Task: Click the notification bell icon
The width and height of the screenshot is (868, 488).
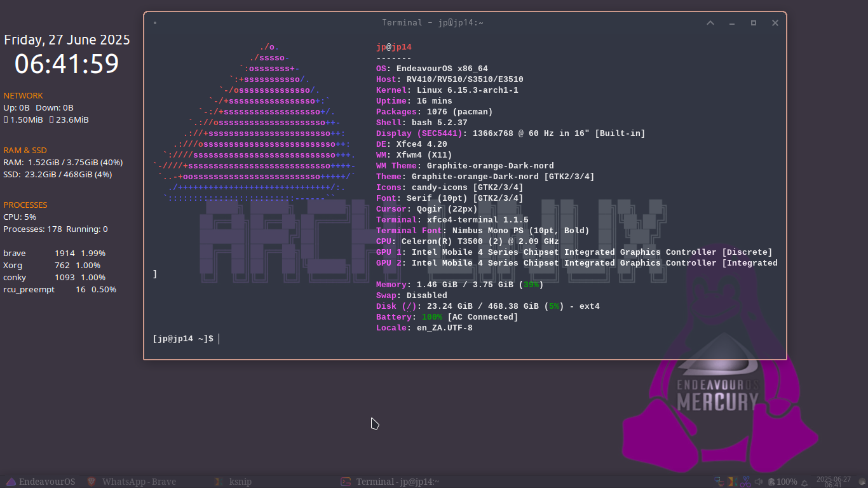Action: [804, 482]
